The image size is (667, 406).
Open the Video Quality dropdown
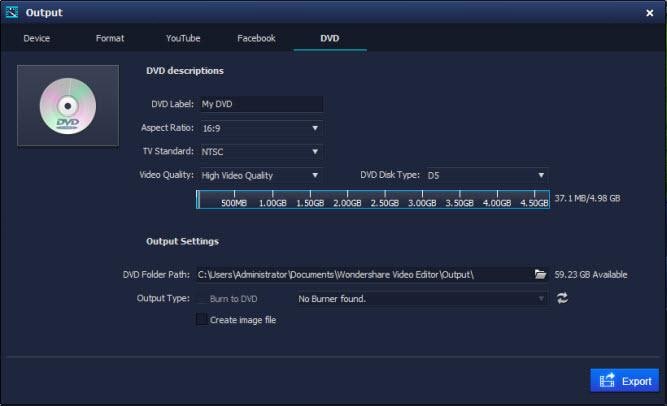click(261, 175)
